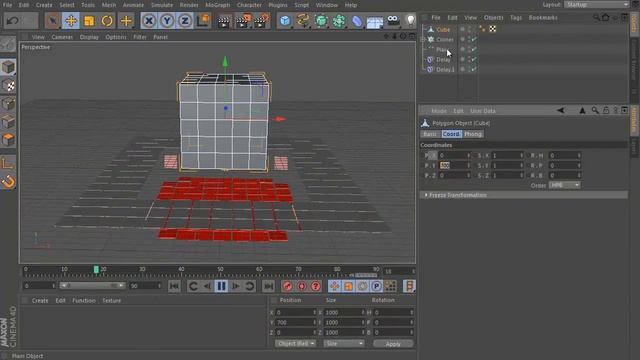This screenshot has width=640, height=360.
Task: Click the Attribute Manager lock icon
Action: coord(606,111)
